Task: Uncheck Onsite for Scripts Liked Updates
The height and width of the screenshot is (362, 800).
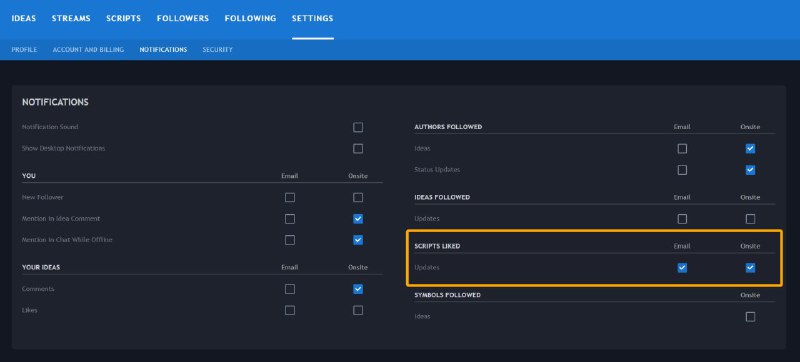Action: 750,268
